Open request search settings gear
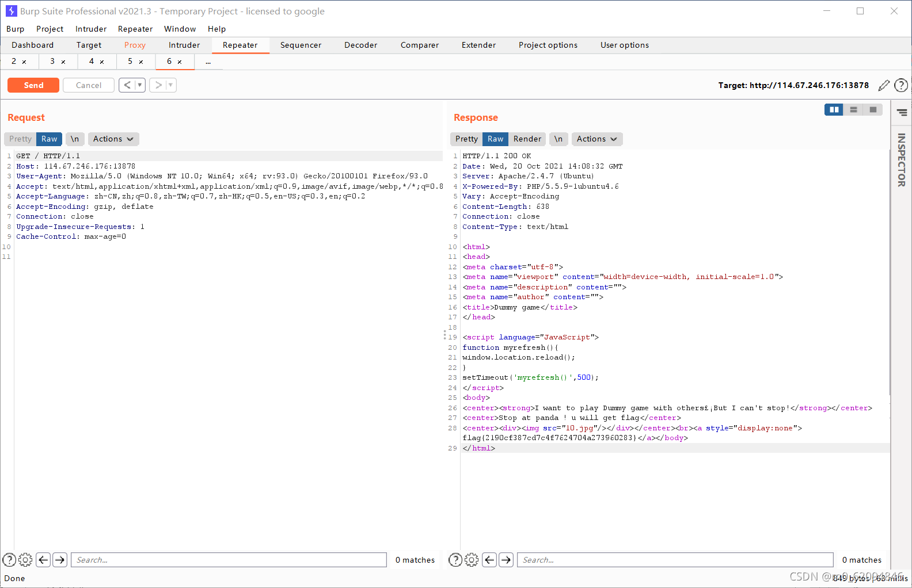 pos(25,560)
